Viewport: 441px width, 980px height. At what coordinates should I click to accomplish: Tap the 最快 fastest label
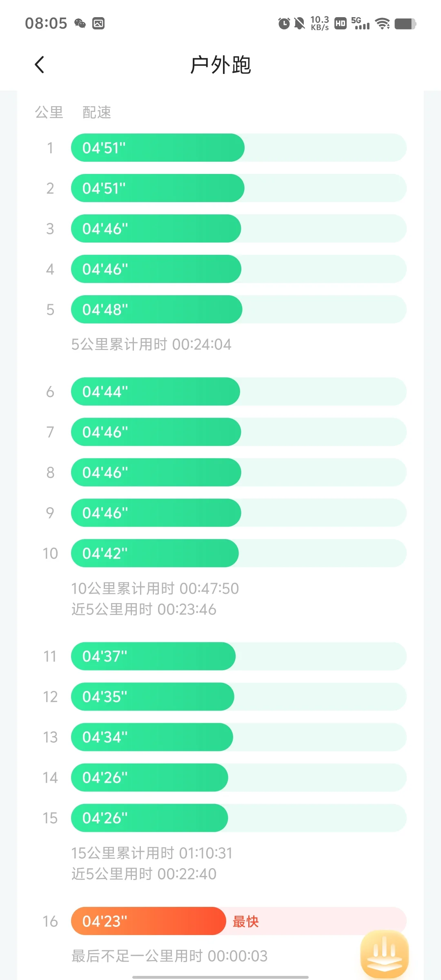point(245,921)
